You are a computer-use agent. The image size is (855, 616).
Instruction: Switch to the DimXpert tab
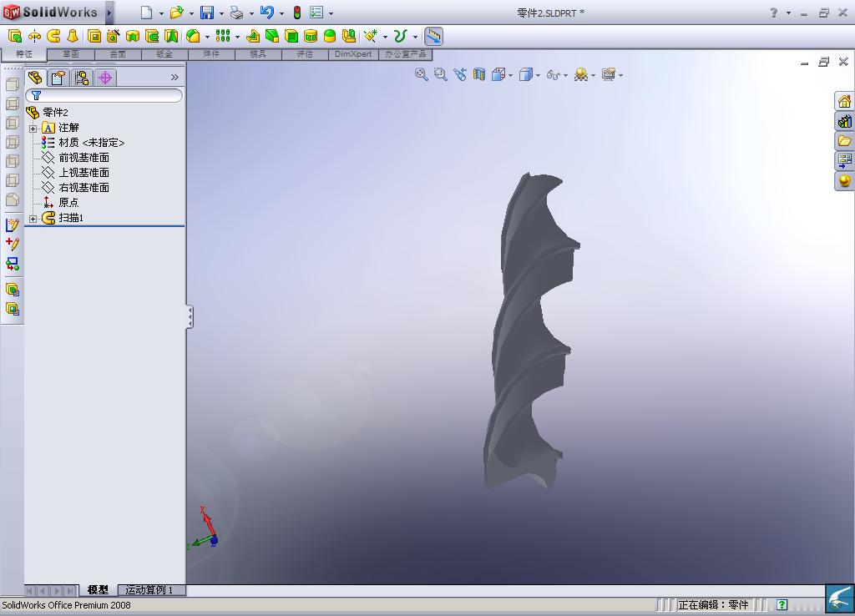(353, 54)
